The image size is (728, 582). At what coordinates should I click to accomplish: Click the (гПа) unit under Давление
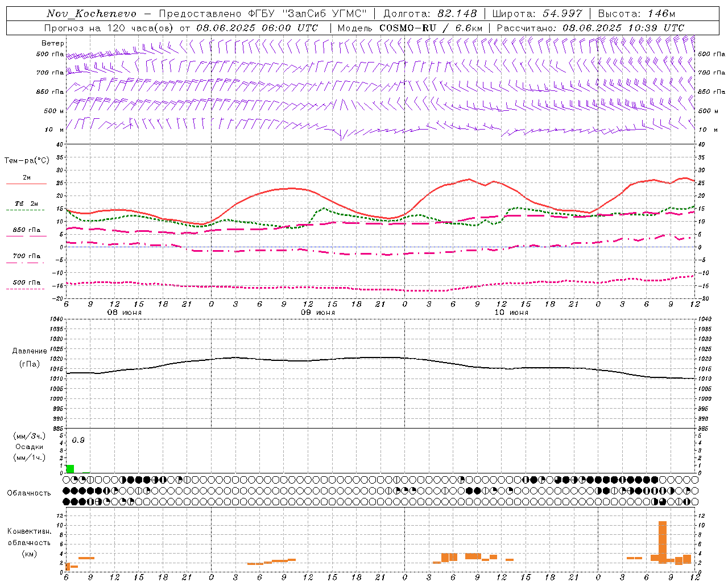click(28, 364)
